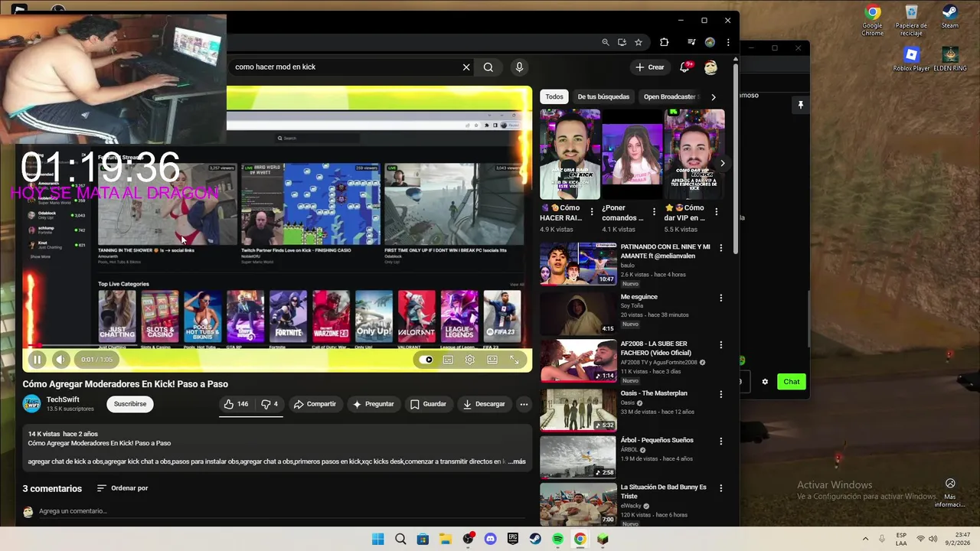Mute the video with the speaker icon
The image size is (980, 551).
pos(60,359)
